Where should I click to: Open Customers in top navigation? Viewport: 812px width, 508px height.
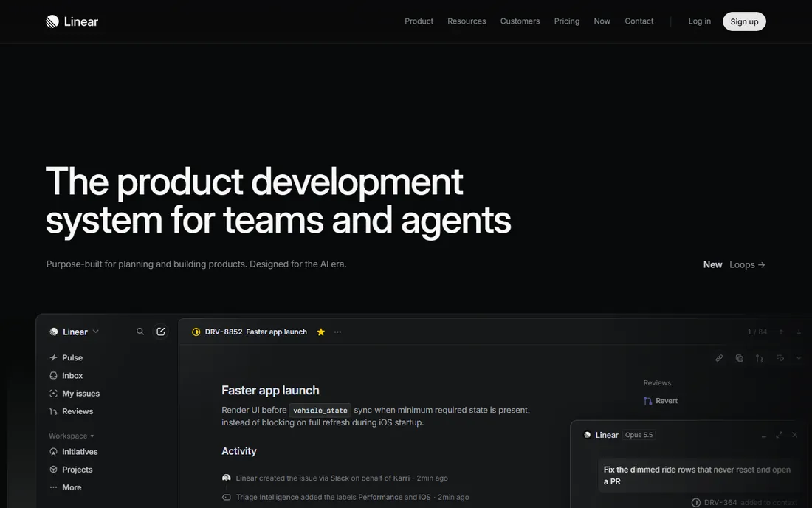[520, 21]
